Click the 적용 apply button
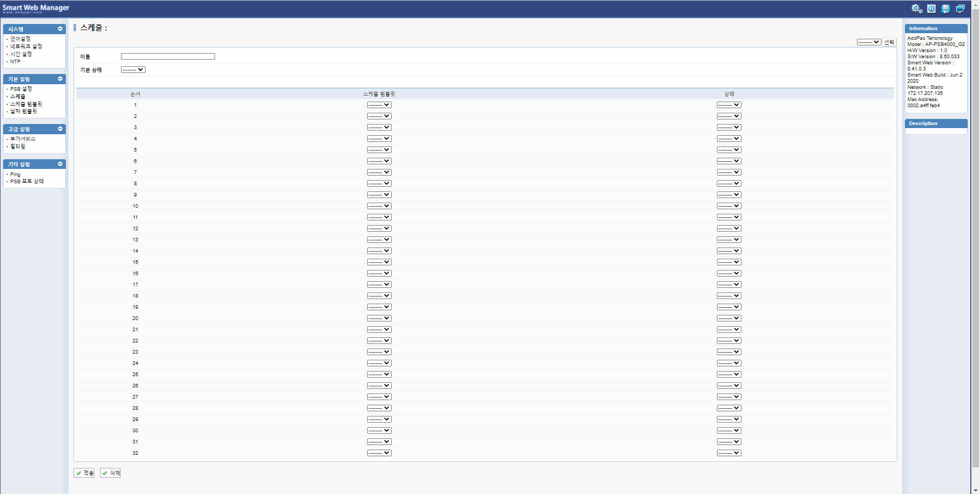980x494 pixels. 84,473
